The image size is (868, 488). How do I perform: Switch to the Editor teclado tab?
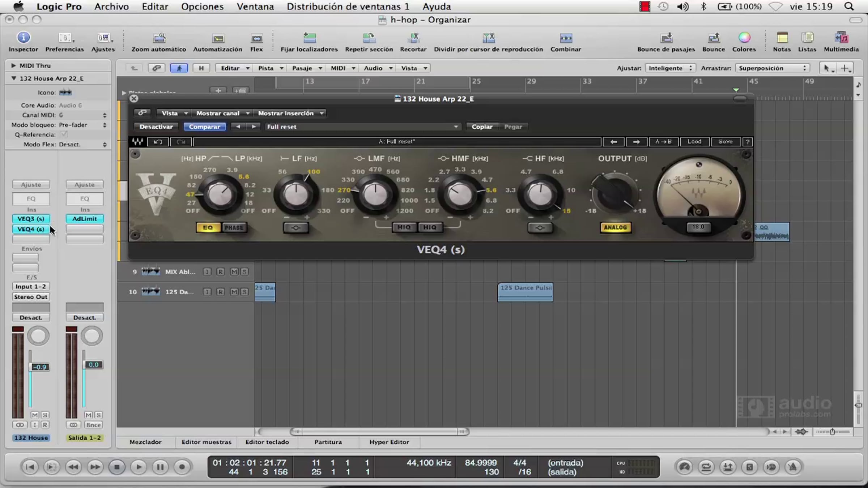(x=267, y=442)
